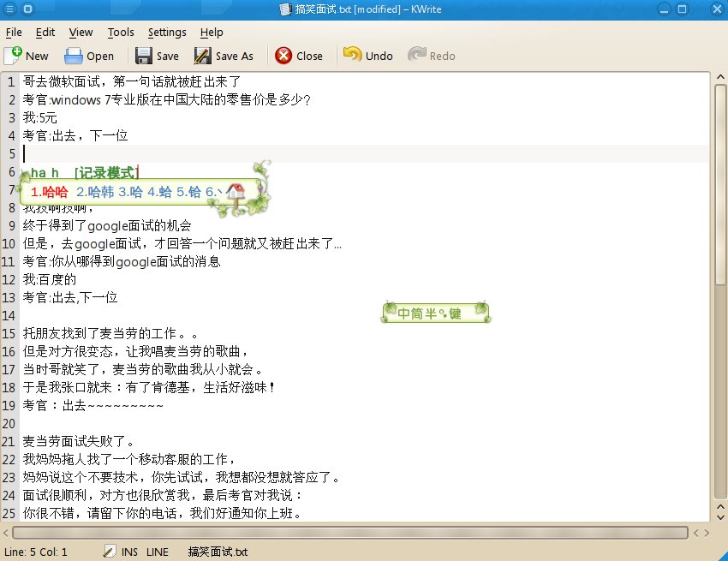Viewport: 728px width, 561px height.
Task: Click "Line: 5 Col: 1" in the status bar
Action: pos(36,552)
